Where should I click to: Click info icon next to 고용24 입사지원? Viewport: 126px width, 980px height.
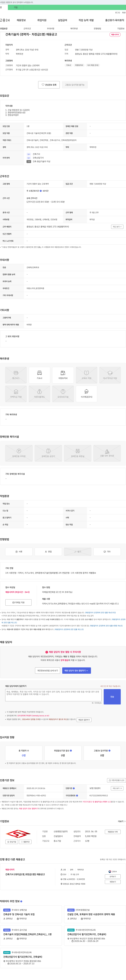[x=110, y=751]
